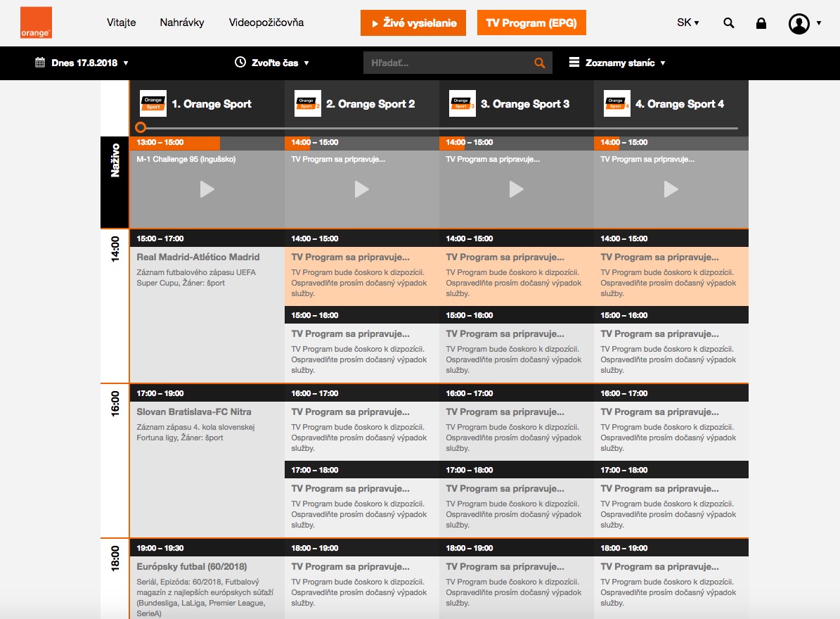Click the 19:00 – 19:30 time header
This screenshot has height=619, width=840.
(207, 548)
